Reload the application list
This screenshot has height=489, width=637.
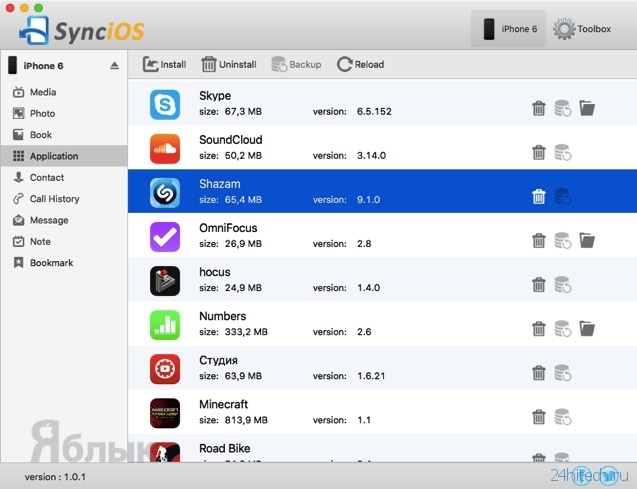click(360, 65)
